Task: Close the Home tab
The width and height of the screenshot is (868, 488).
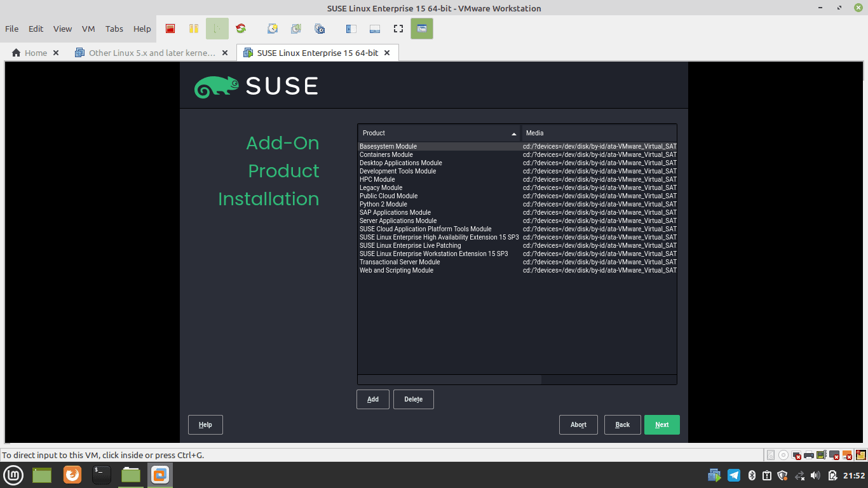Action: coord(56,53)
